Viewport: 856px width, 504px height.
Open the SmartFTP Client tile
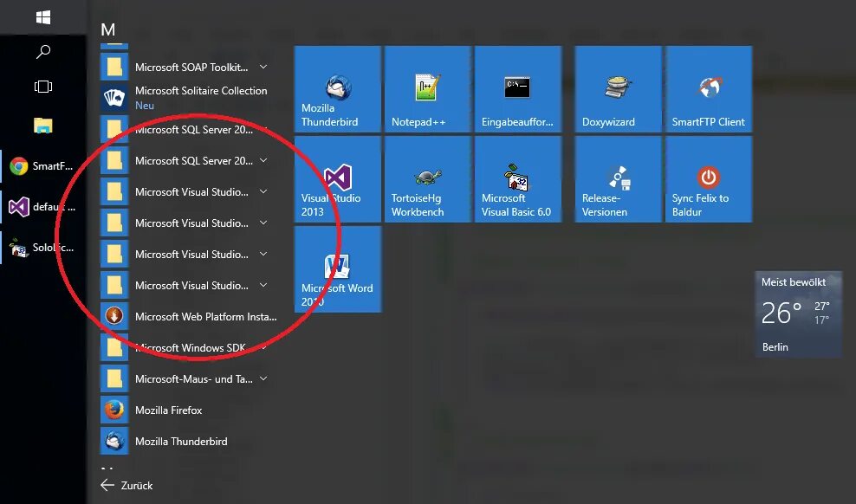(708, 89)
